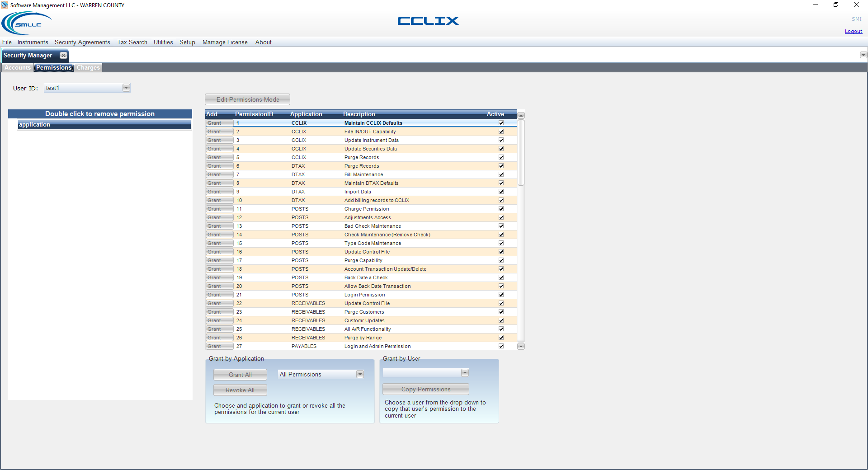The height and width of the screenshot is (470, 868).
Task: Open the Tax Search menu
Action: (132, 42)
